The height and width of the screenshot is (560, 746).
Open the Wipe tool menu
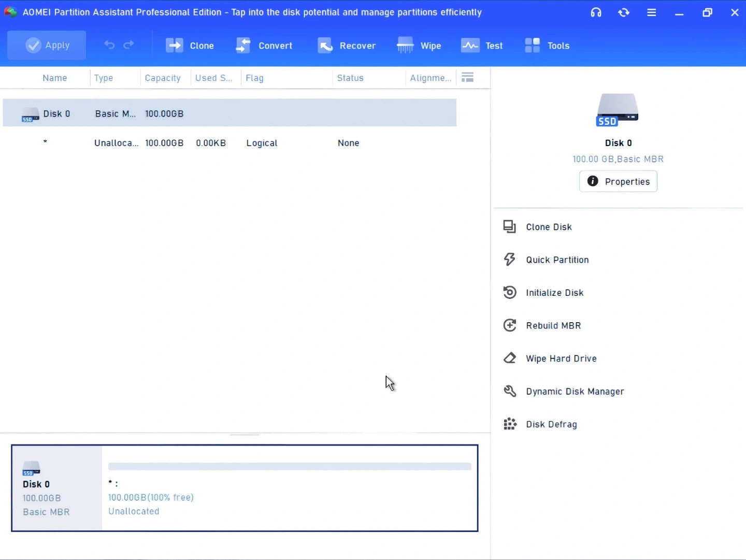[419, 46]
